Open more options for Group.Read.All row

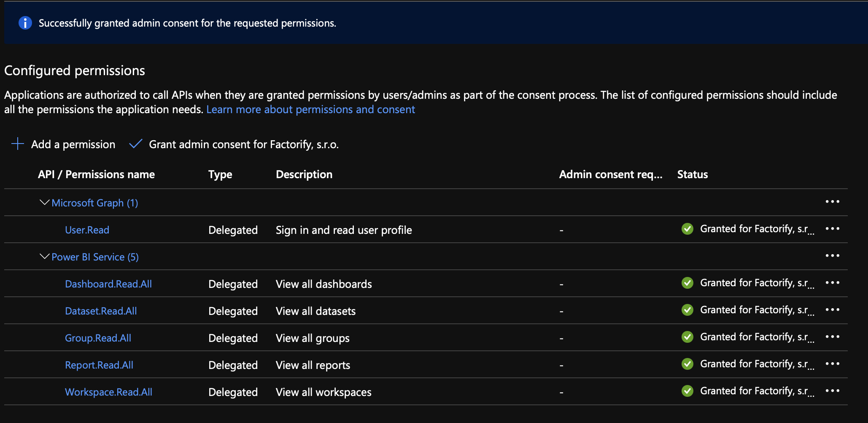pyautogui.click(x=833, y=337)
